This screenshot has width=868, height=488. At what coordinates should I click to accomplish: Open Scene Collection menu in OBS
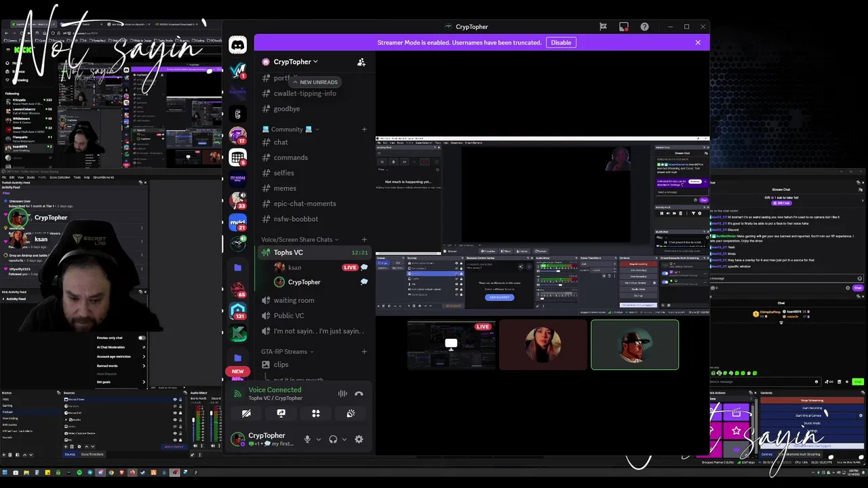[x=60, y=178]
